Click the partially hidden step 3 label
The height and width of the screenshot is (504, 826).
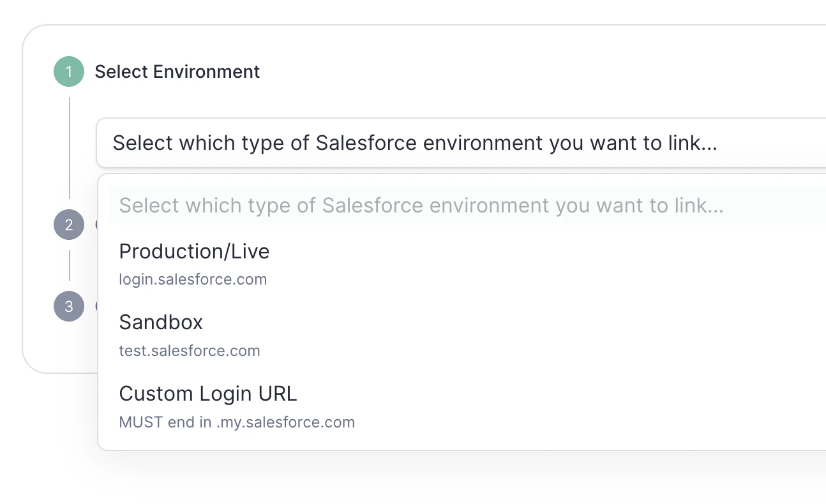click(x=96, y=306)
